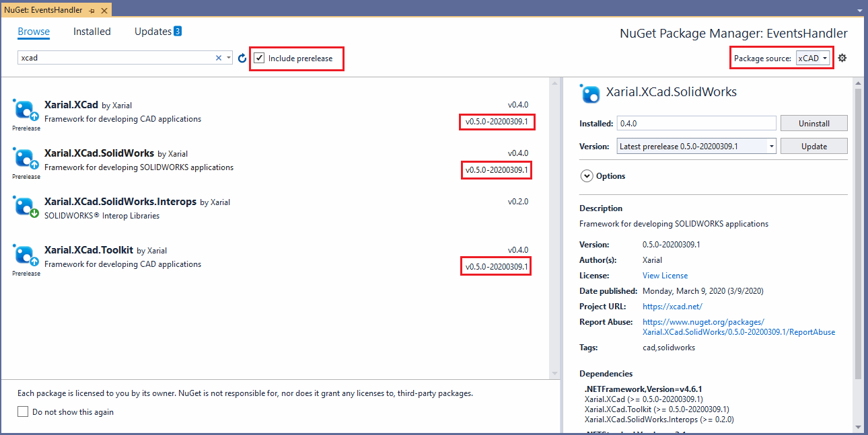868x435 pixels.
Task: Uninstall the Xarial.XCad.SolidWorks package
Action: click(x=813, y=124)
